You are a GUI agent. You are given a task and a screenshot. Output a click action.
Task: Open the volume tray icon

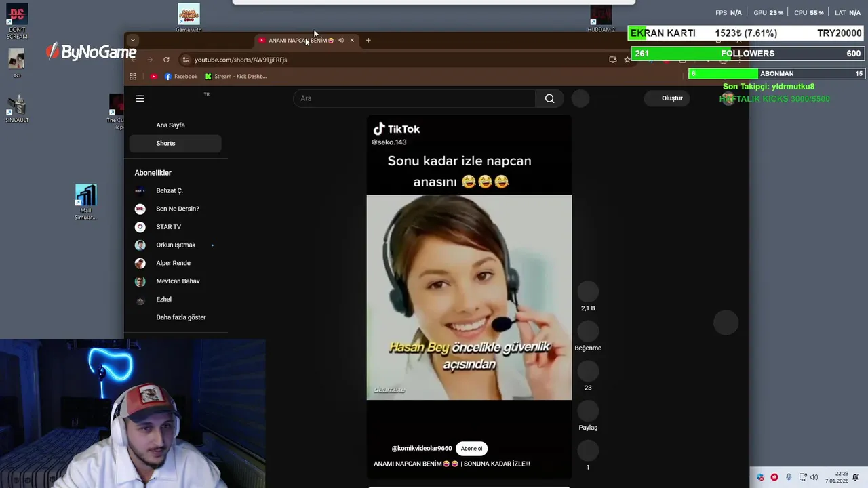[x=814, y=477]
